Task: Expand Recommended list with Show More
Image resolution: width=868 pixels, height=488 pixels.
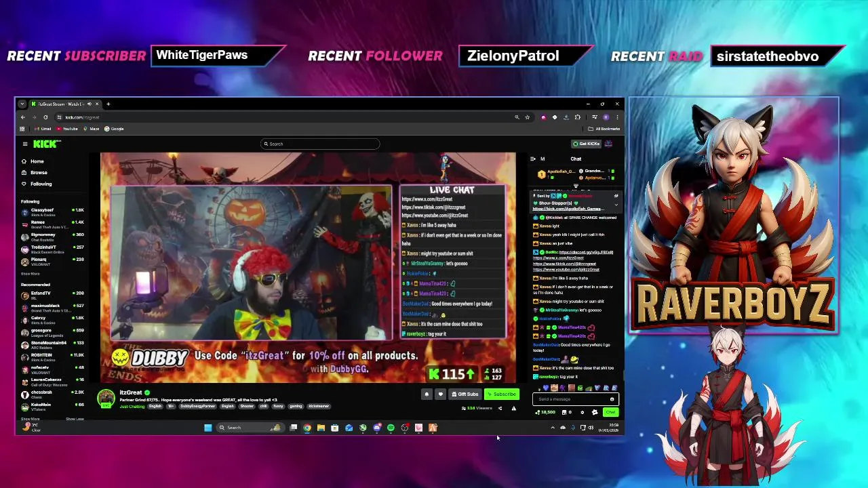Action: 31,419
